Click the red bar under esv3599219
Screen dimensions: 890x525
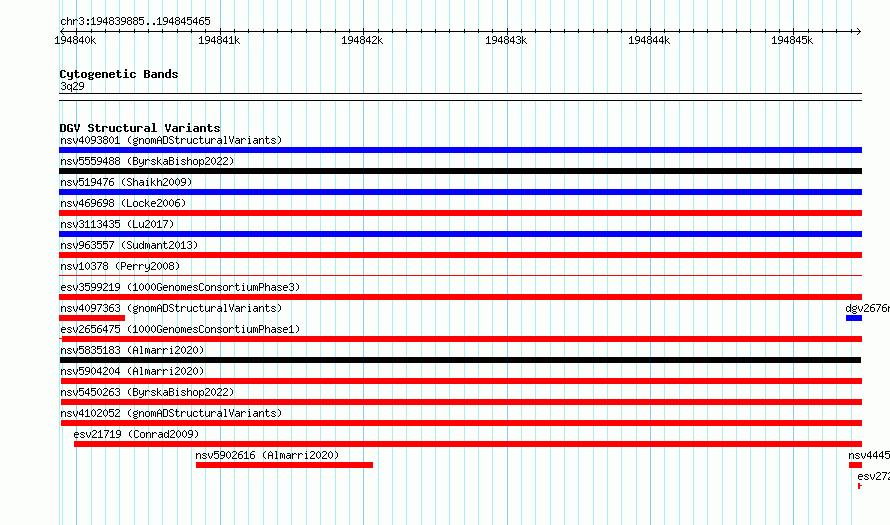(460, 297)
